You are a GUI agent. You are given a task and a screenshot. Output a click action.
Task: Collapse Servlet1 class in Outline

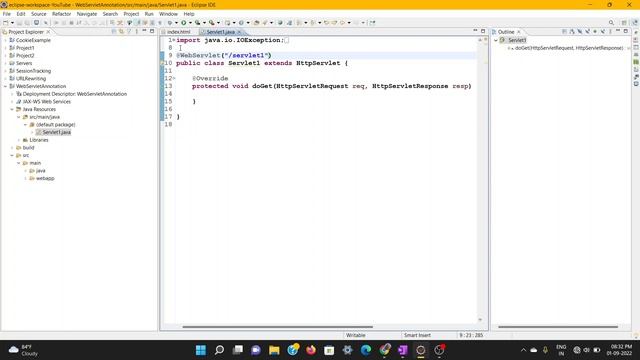point(496,40)
